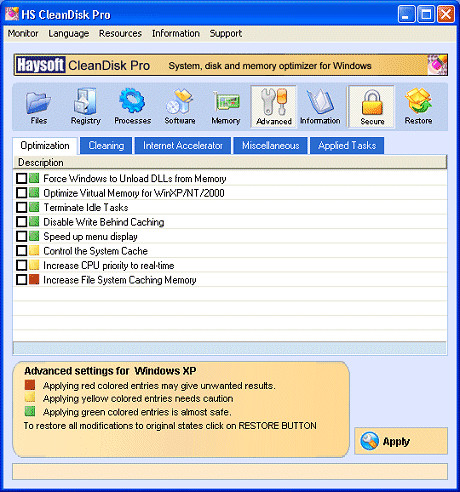Open the Software tool

click(x=180, y=107)
